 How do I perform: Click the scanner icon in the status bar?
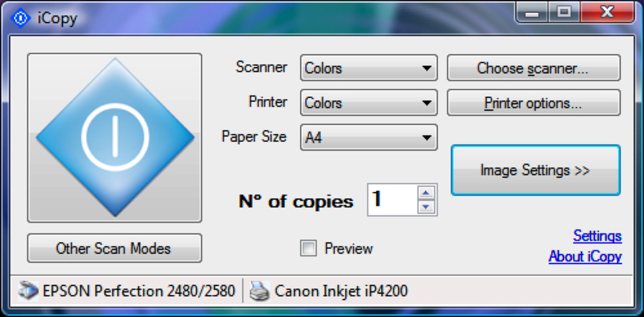(29, 291)
